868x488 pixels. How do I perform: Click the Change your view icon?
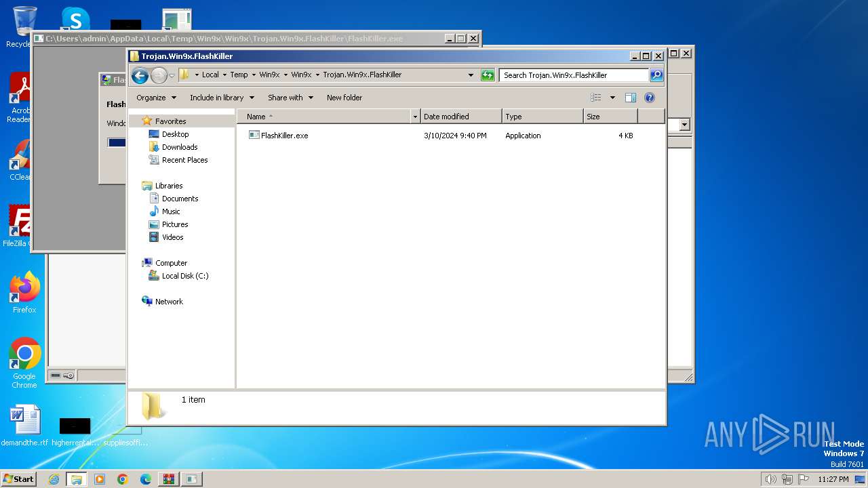click(x=596, y=98)
